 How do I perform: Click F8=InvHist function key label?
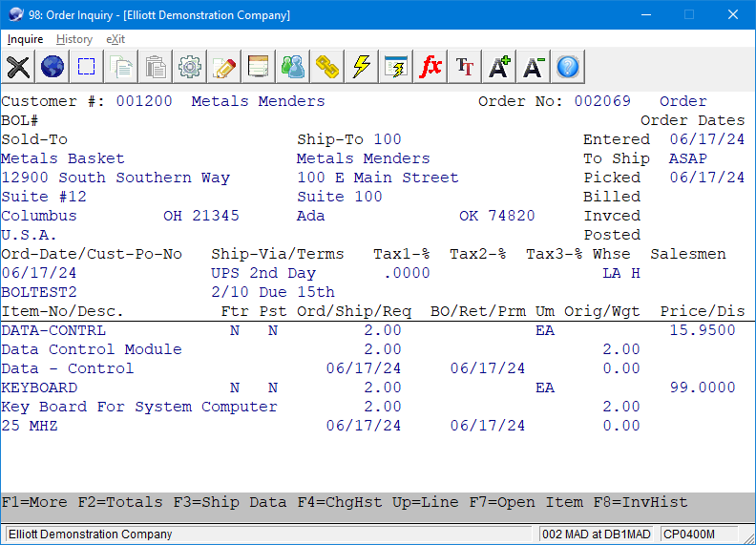click(x=640, y=502)
